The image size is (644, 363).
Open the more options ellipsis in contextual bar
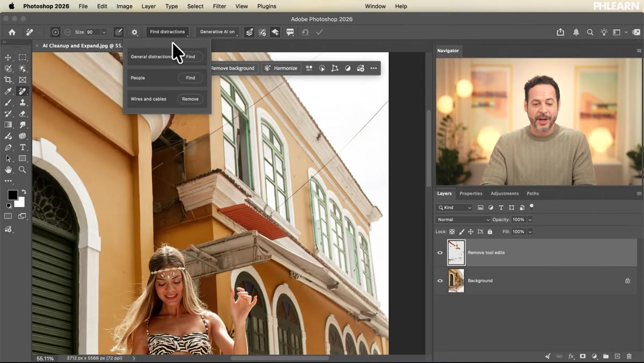coord(374,68)
